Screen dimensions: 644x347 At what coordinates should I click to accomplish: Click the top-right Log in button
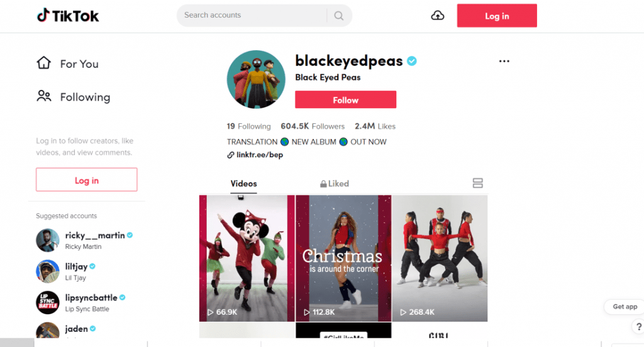tap(497, 16)
